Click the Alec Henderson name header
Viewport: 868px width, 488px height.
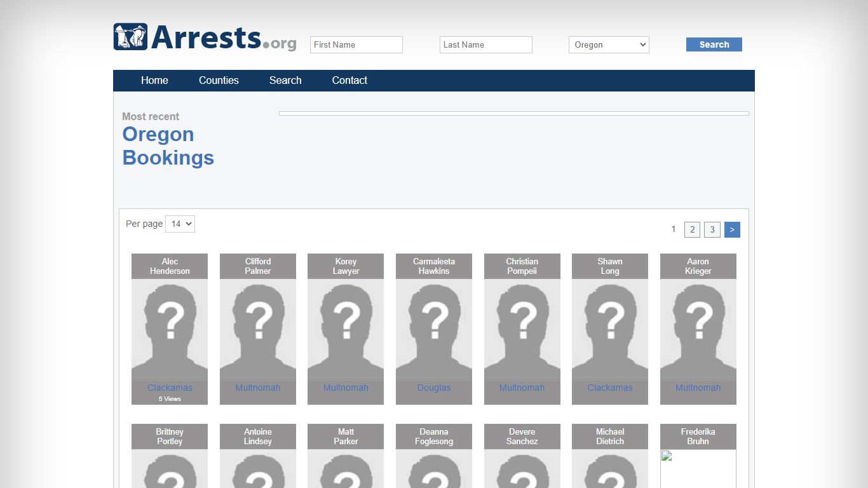tap(170, 266)
